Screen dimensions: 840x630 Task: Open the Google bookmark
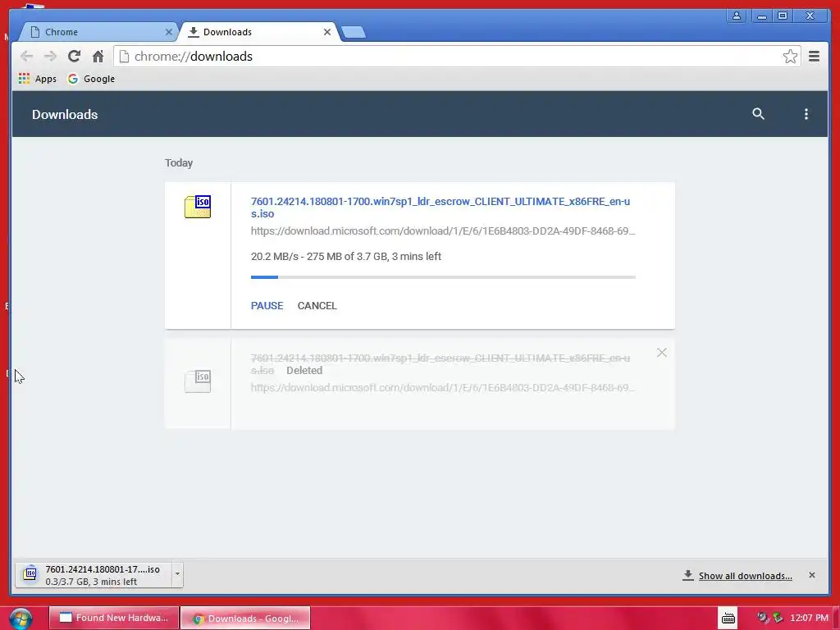pyautogui.click(x=91, y=79)
